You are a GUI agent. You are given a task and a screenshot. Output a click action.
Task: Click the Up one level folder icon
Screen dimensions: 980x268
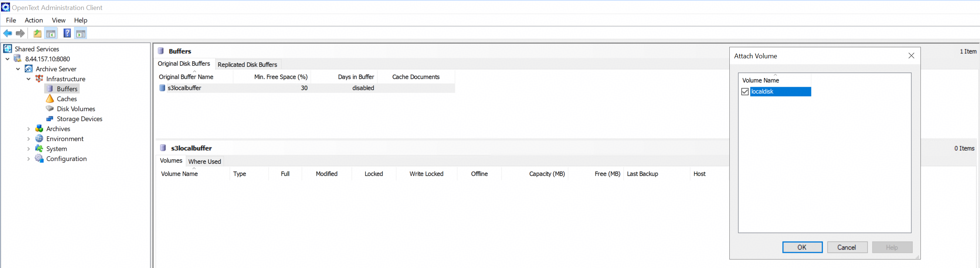(x=37, y=34)
